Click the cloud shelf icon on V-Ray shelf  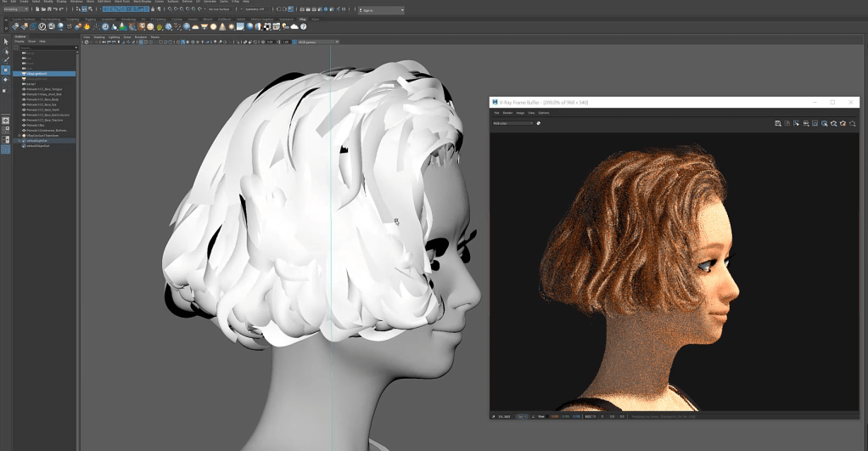click(x=294, y=26)
